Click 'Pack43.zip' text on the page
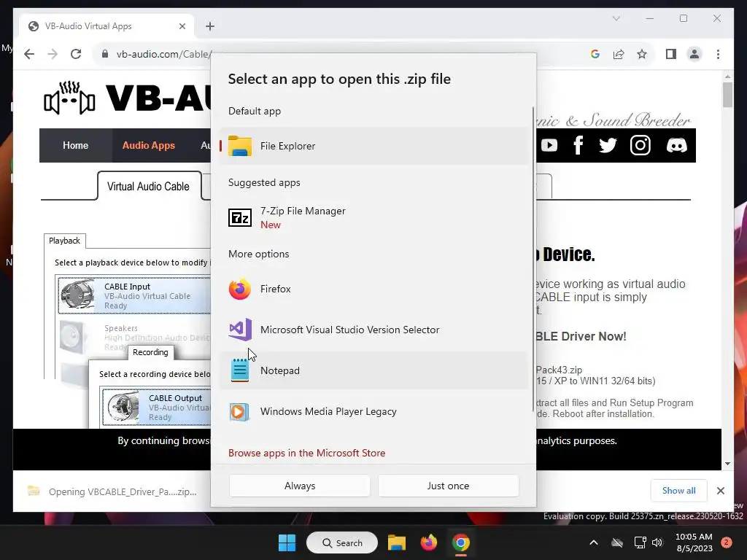The width and height of the screenshot is (747, 560). pyautogui.click(x=559, y=370)
